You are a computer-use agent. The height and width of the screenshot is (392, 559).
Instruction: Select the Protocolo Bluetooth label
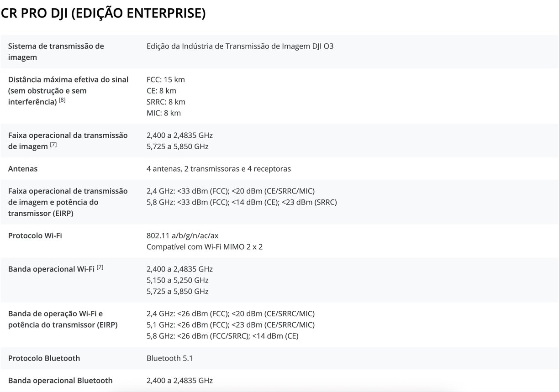point(44,358)
